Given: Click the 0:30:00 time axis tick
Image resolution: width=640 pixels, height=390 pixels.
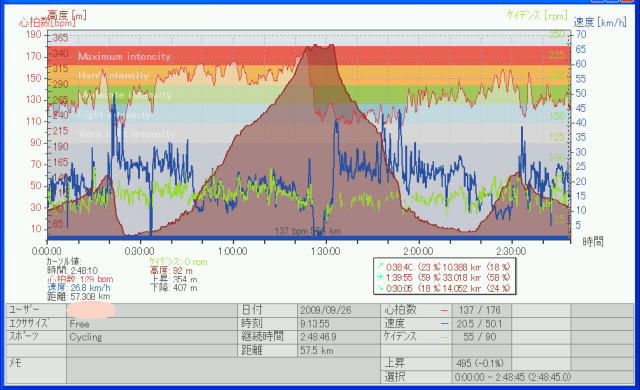Looking at the screenshot, I should click(x=140, y=251).
